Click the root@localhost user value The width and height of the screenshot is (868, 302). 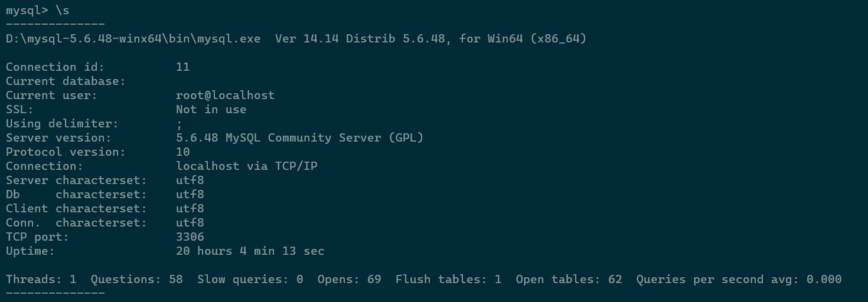pyautogui.click(x=225, y=96)
